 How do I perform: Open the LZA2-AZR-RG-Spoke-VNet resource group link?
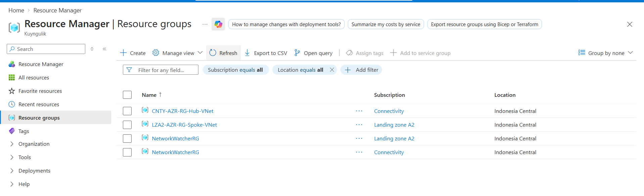[184, 125]
